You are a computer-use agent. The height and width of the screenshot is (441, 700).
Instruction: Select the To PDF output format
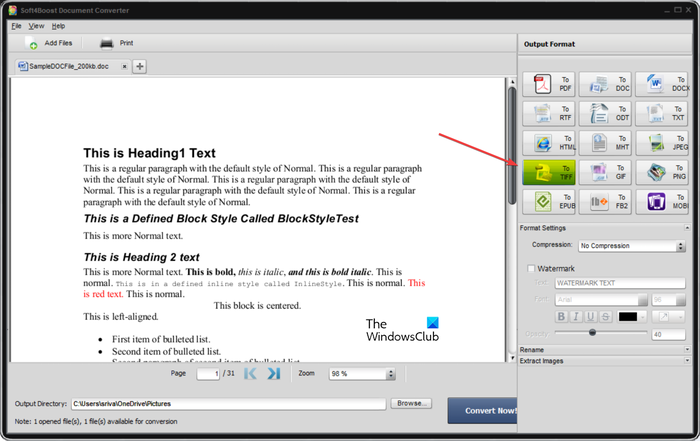coord(549,84)
